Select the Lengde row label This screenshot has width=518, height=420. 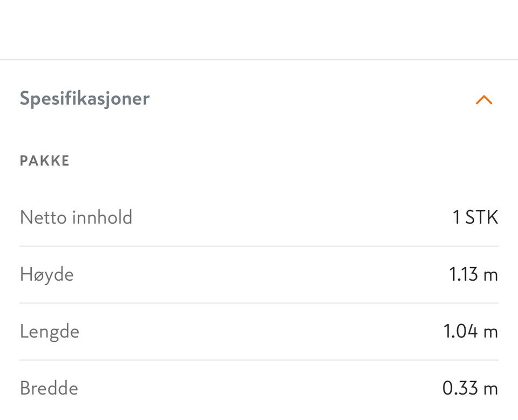point(50,331)
